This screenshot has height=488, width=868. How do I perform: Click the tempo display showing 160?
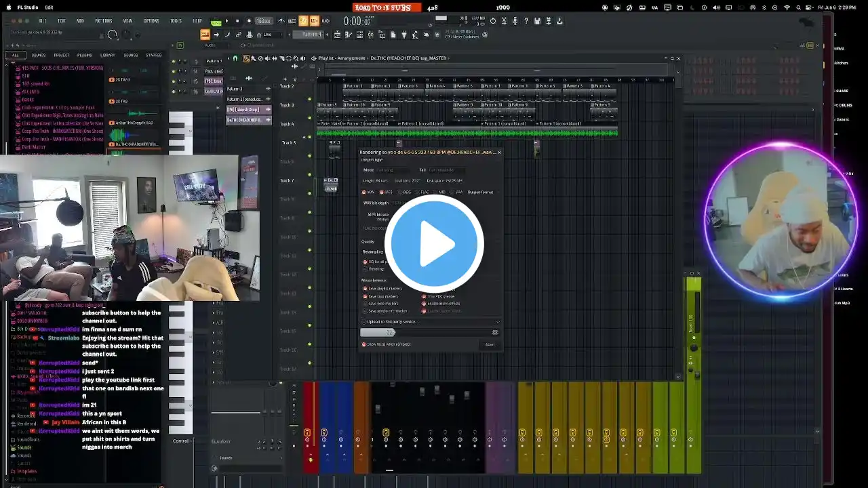click(x=264, y=21)
